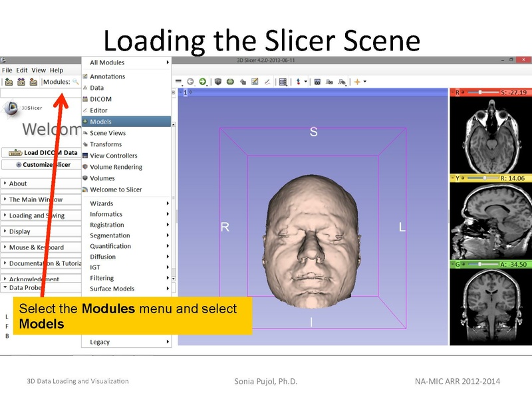Open Transforms module toolbar icon
This screenshot has height=399, width=532.
click(x=243, y=82)
